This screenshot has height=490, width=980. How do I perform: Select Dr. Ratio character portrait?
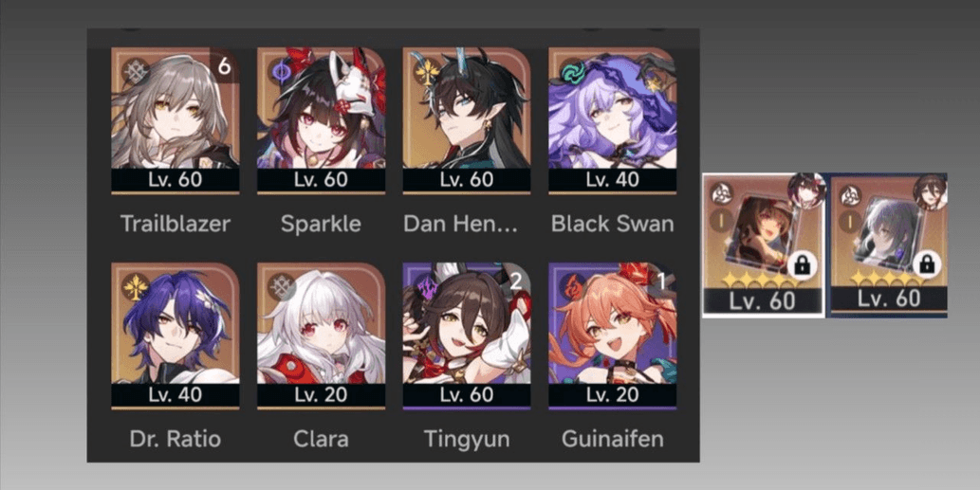175,336
